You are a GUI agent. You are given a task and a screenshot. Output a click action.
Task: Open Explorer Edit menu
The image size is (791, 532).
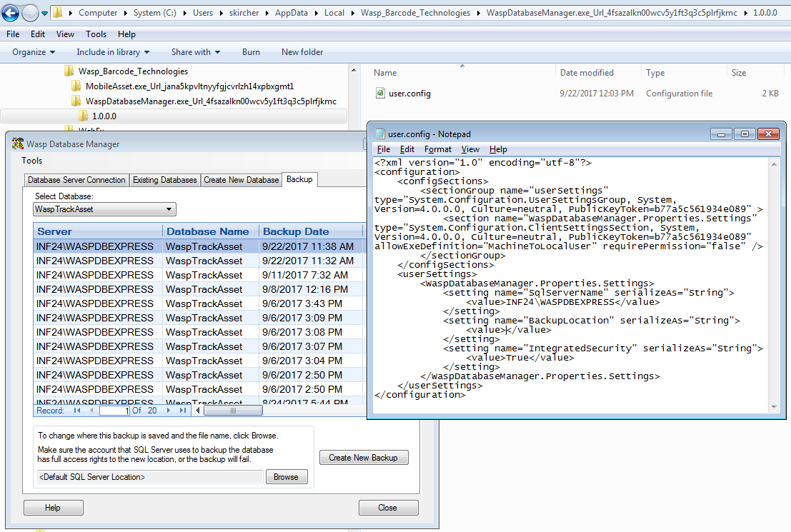coord(38,34)
